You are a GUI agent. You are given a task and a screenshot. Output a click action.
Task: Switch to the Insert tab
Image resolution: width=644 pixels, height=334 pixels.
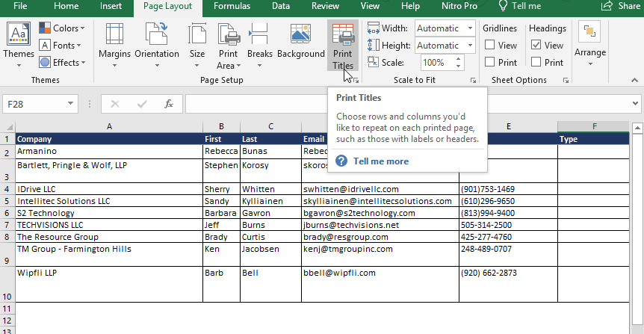pyautogui.click(x=111, y=7)
